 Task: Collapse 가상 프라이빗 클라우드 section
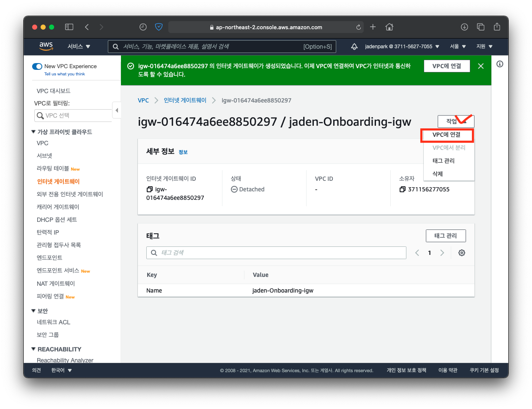tap(33, 132)
